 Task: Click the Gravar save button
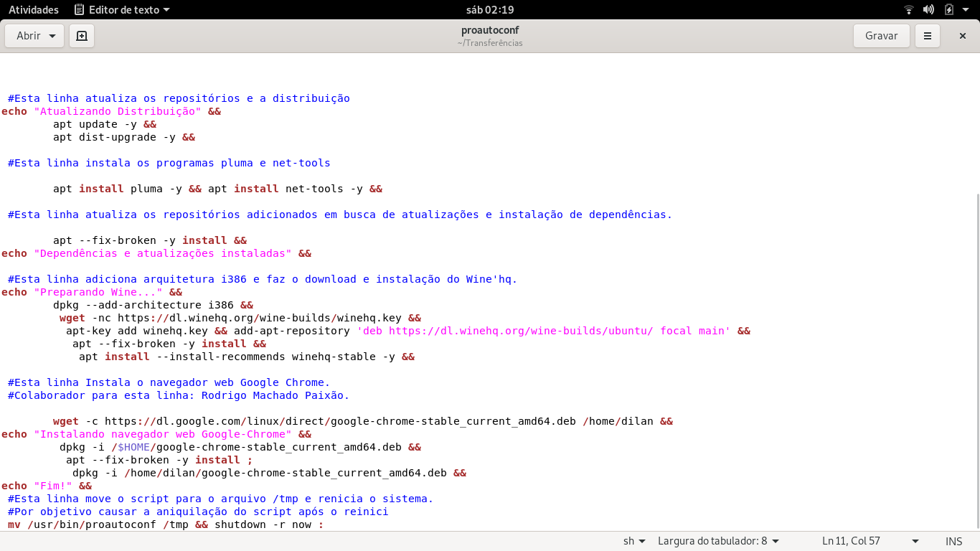point(882,36)
